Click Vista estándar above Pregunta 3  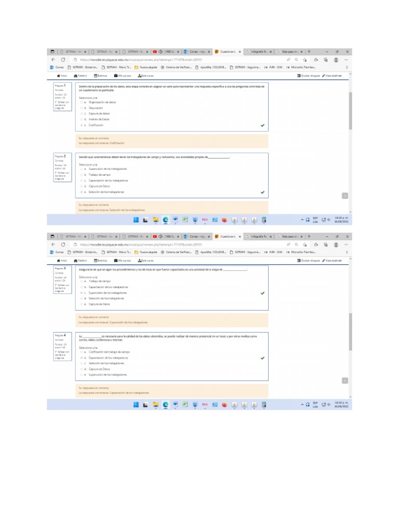(332, 261)
